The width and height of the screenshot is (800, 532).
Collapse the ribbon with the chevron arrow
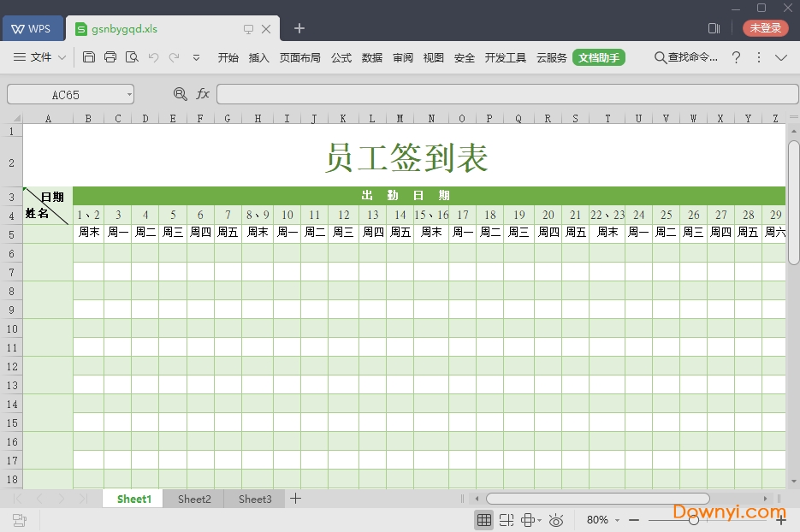(782, 57)
